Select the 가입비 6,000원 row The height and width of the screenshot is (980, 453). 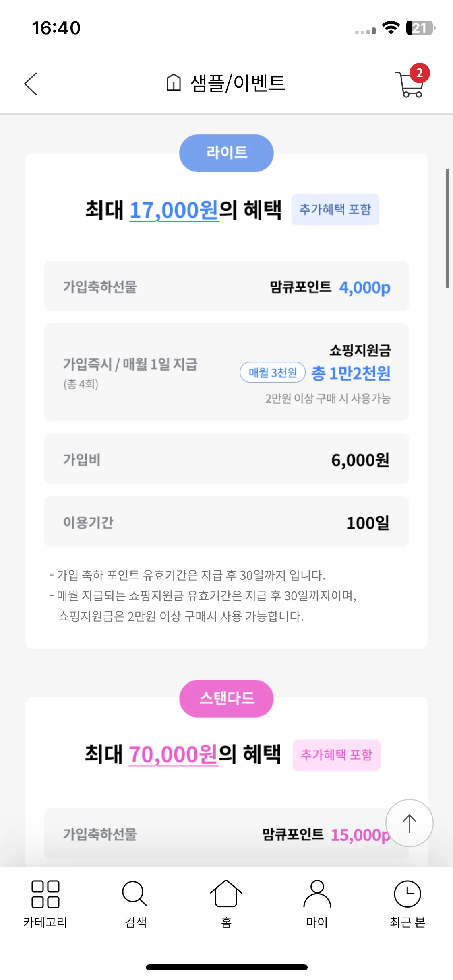(x=226, y=459)
